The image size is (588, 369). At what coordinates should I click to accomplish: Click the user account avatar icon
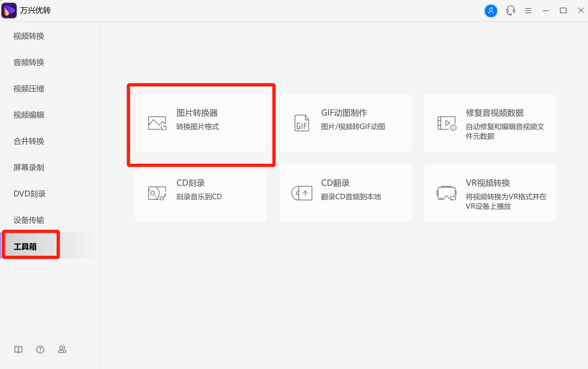[491, 11]
